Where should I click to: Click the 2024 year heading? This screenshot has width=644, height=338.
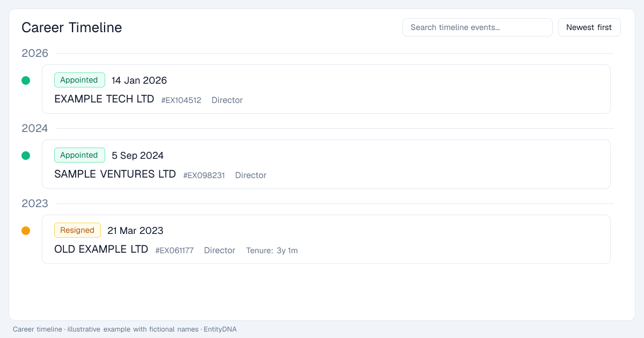(x=35, y=128)
